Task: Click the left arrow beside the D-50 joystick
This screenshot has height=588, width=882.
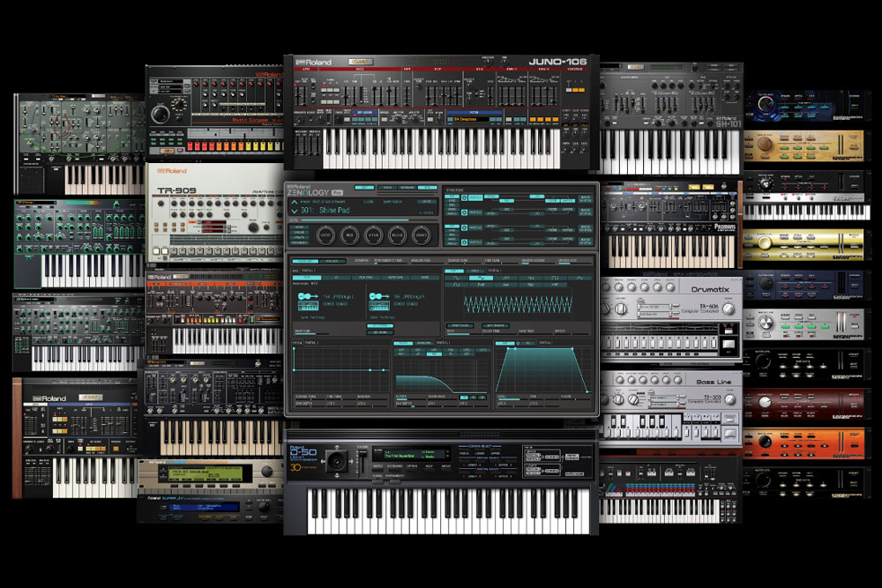Action: click(324, 462)
